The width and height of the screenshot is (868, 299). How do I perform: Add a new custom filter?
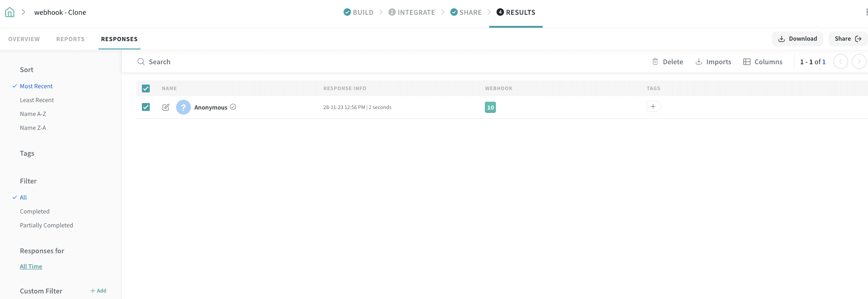tap(98, 291)
